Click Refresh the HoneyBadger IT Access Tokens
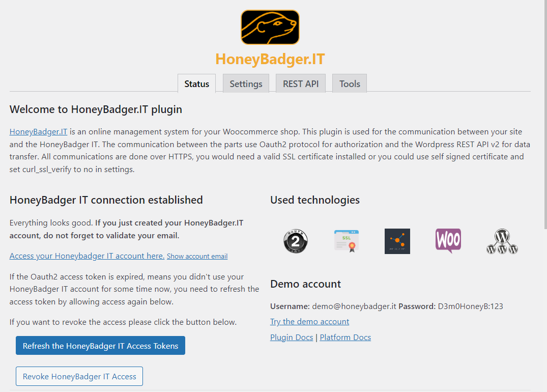 coord(100,345)
